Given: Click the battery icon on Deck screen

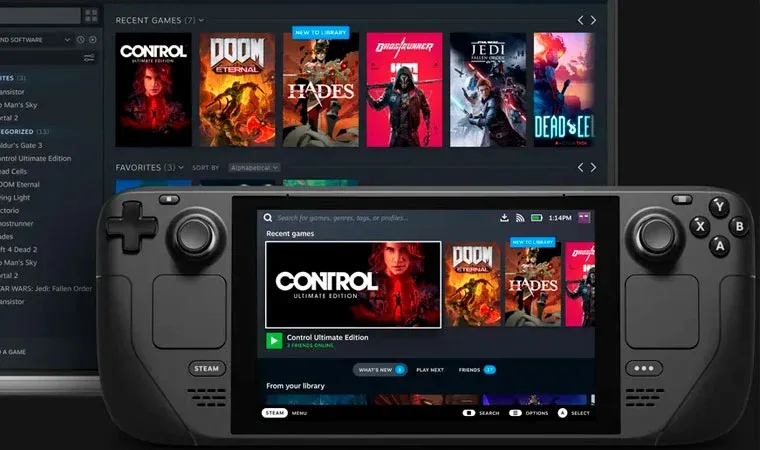Looking at the screenshot, I should click(x=537, y=218).
